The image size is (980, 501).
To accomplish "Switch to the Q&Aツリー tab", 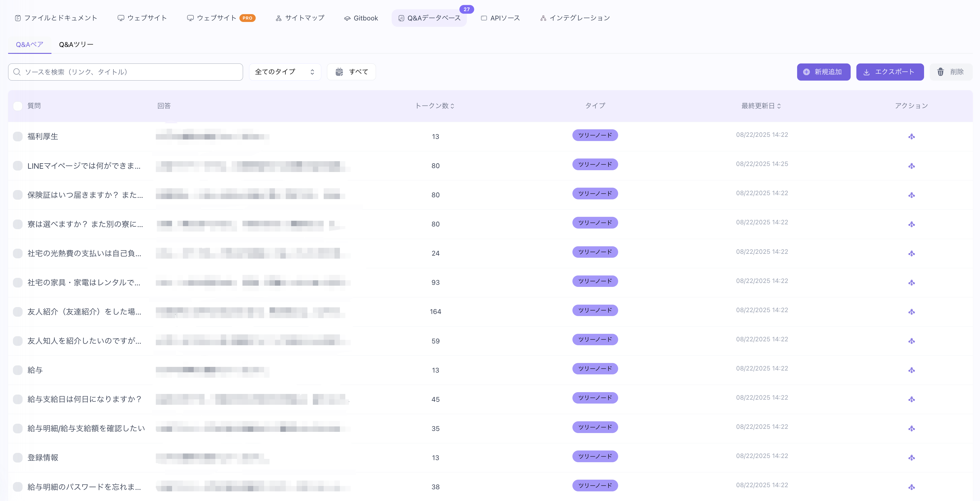I will [x=76, y=45].
